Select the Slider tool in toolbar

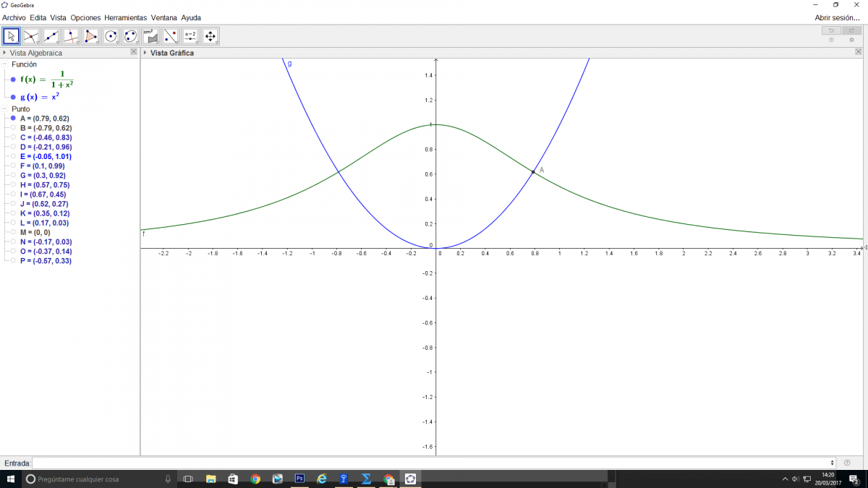190,35
